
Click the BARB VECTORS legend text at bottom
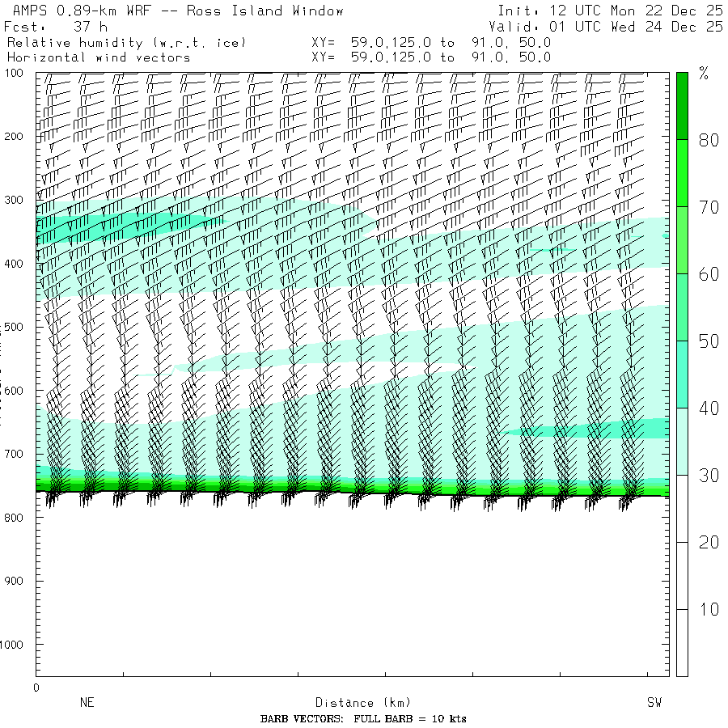pos(363,719)
